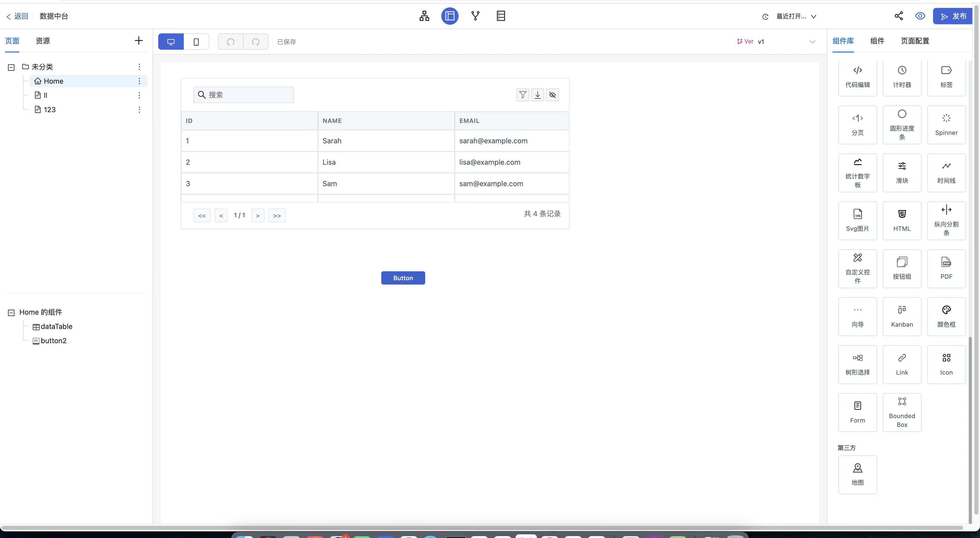Switch to the 页面配置 tab
980x538 pixels.
pos(915,41)
